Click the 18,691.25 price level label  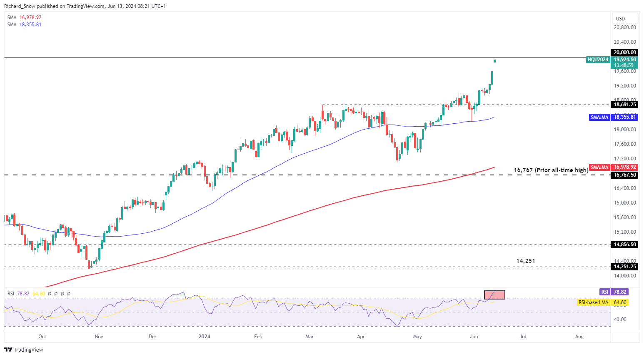click(x=625, y=105)
